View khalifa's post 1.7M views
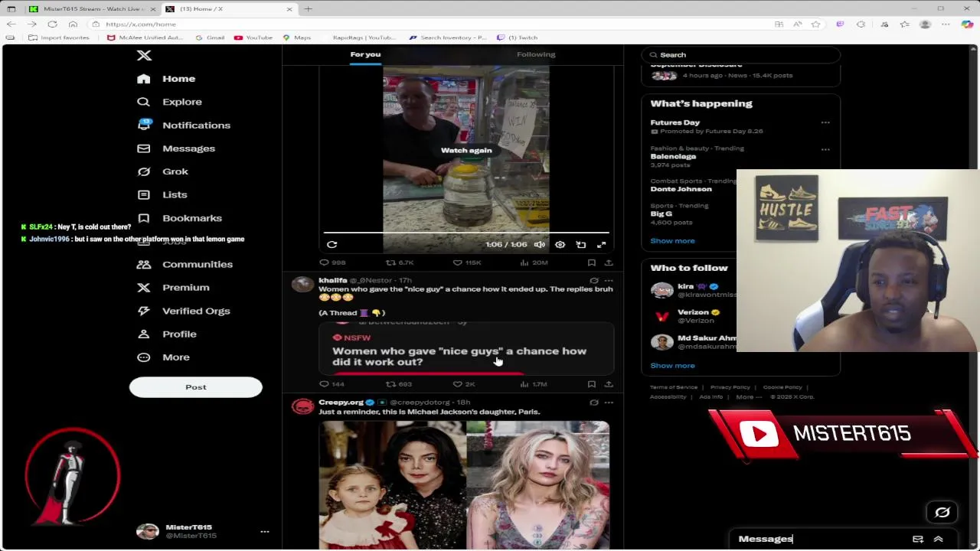The height and width of the screenshot is (551, 980). pyautogui.click(x=533, y=384)
